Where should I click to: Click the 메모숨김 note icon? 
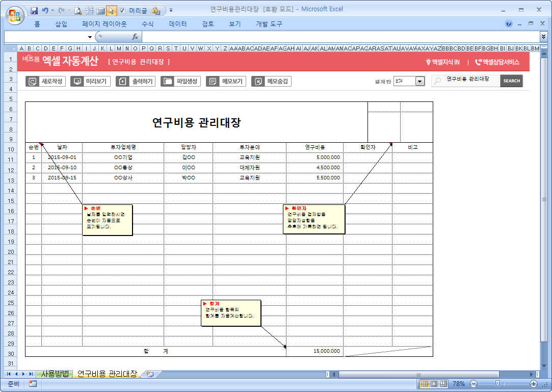(258, 82)
